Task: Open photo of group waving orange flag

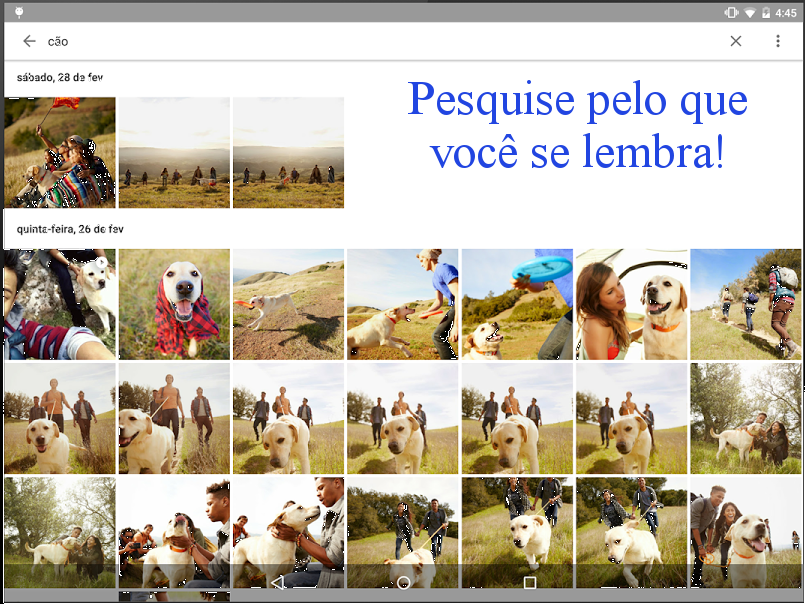Action: (60, 153)
